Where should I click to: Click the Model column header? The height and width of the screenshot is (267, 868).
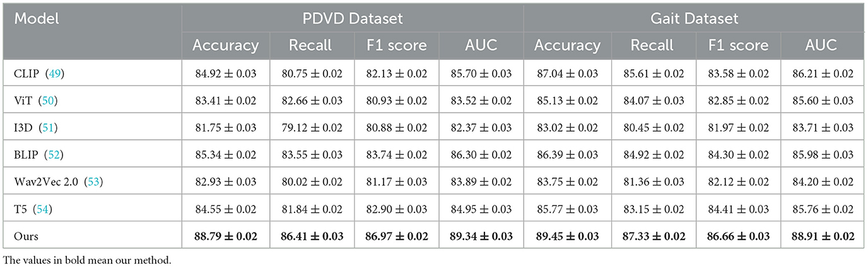pyautogui.click(x=37, y=18)
